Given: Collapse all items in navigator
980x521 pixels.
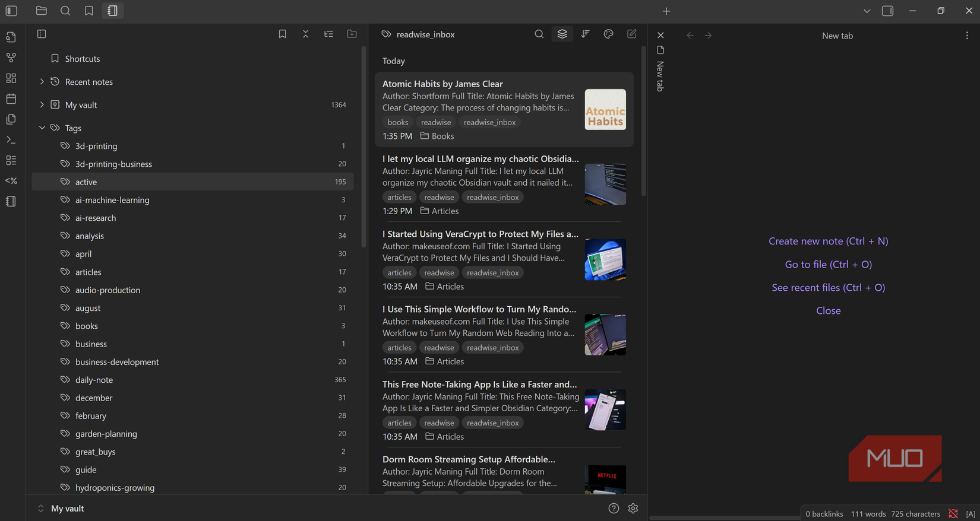Looking at the screenshot, I should pyautogui.click(x=306, y=34).
